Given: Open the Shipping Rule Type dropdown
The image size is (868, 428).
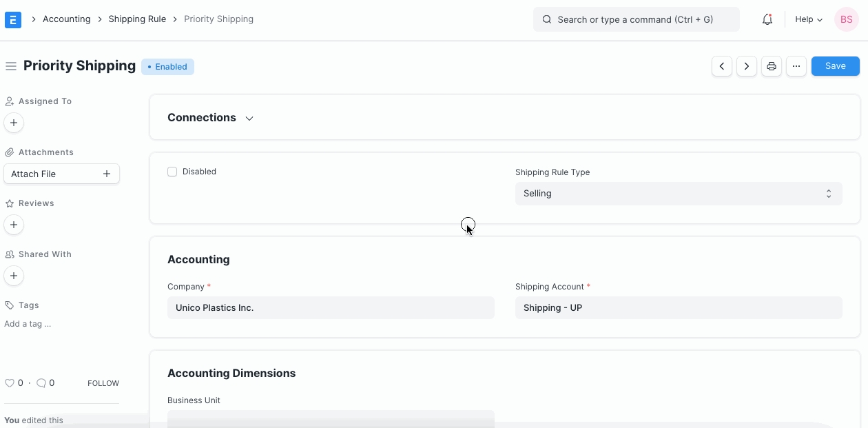Looking at the screenshot, I should (678, 194).
